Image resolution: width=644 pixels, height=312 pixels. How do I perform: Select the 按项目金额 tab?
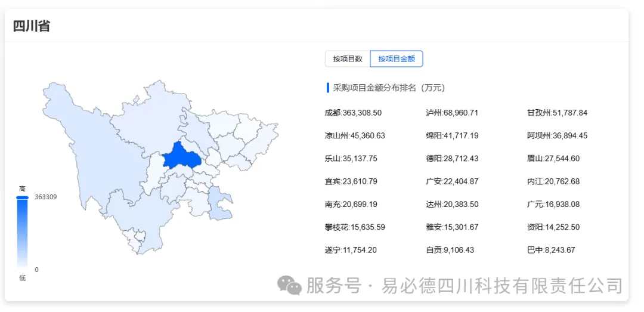point(397,59)
